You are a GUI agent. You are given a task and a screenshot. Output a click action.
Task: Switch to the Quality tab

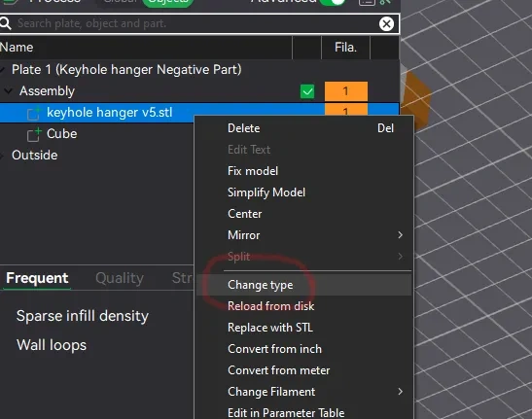click(120, 278)
